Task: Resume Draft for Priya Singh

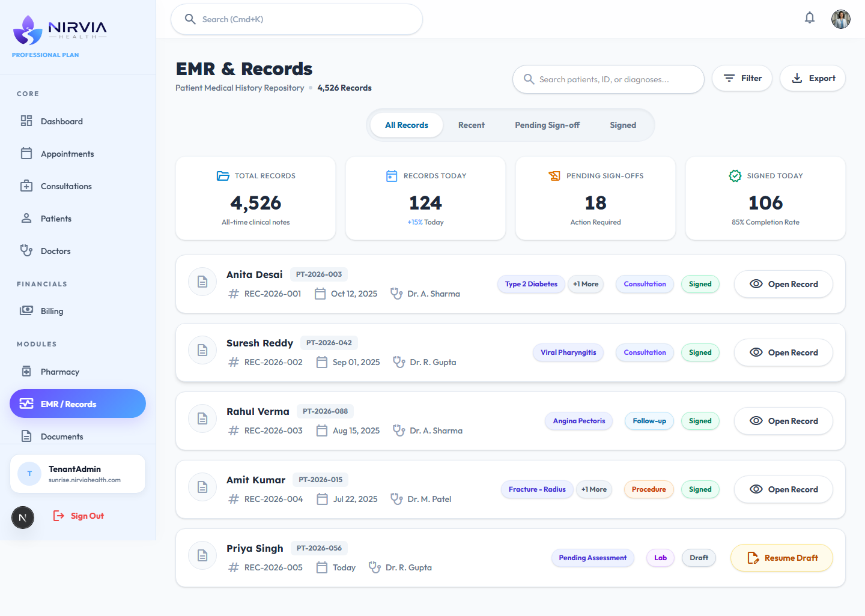Action: pos(782,558)
